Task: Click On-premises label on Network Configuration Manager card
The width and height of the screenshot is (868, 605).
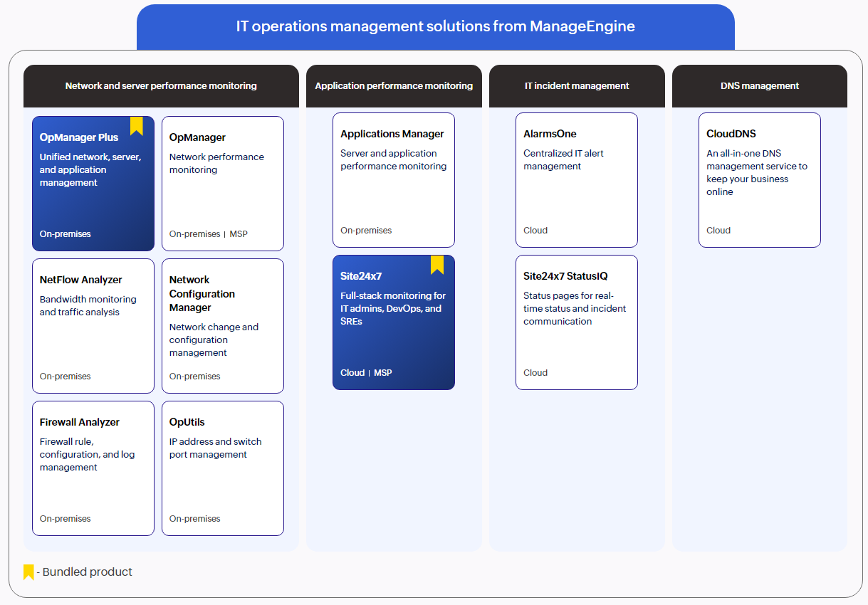Action: 195,377
